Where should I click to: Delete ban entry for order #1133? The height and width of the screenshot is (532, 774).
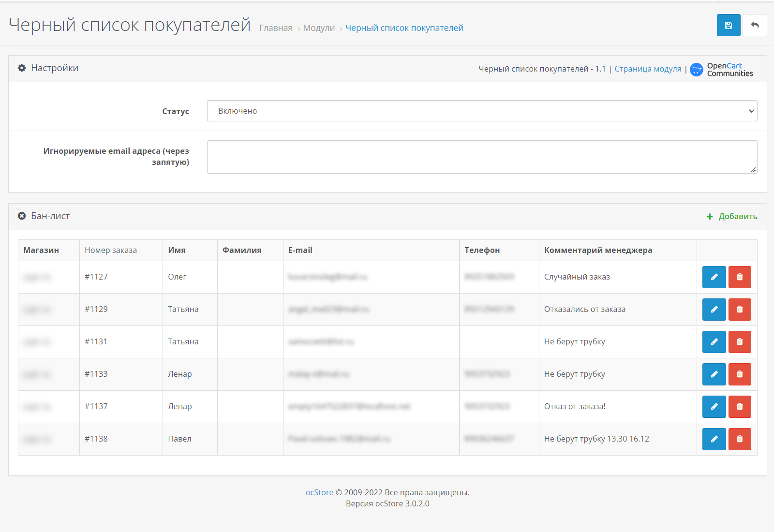(x=740, y=374)
